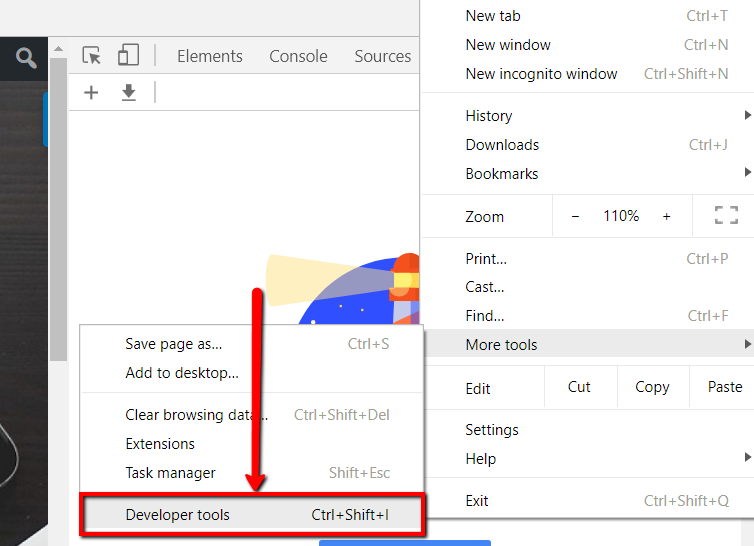Activate the inspect element picker icon
Image resolution: width=754 pixels, height=546 pixels.
[92, 56]
